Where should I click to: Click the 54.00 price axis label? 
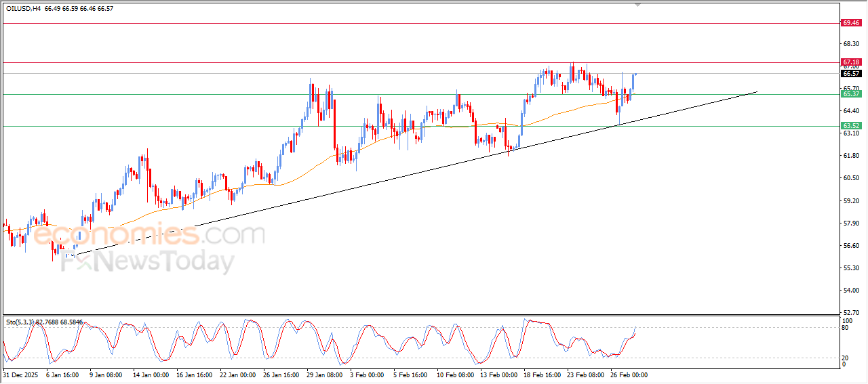click(x=851, y=290)
